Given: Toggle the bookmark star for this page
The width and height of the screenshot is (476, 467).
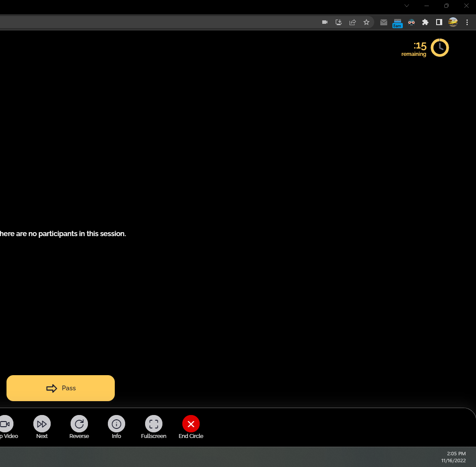Looking at the screenshot, I should point(366,22).
